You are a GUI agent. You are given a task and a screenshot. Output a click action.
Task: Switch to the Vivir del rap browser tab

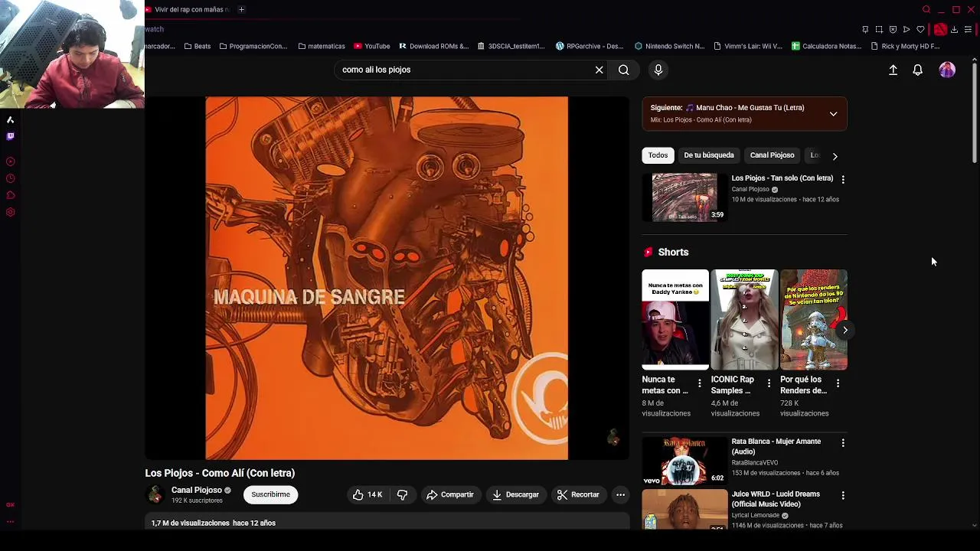tap(188, 9)
